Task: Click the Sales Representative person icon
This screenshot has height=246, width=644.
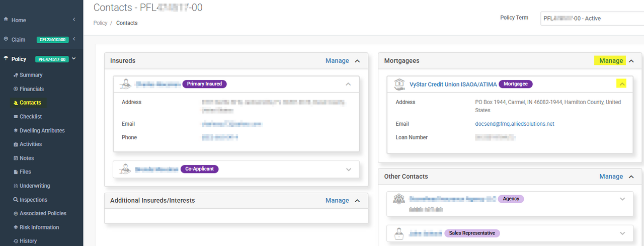Action: [399, 233]
